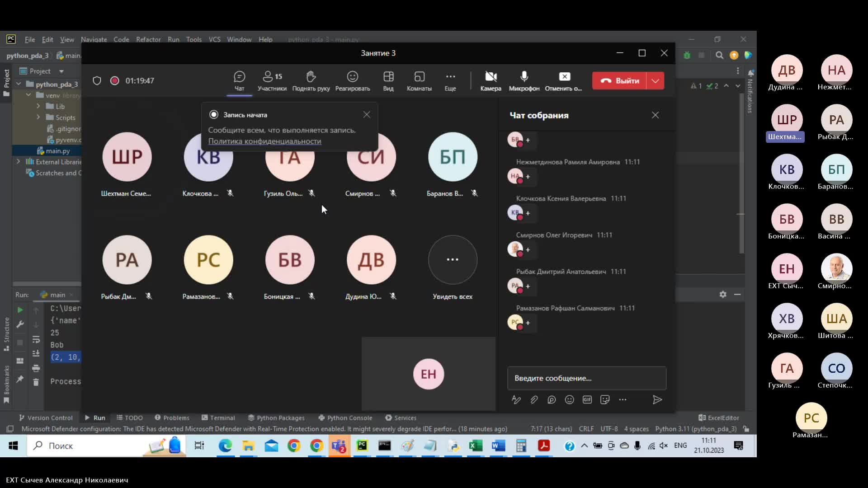Screen dimensions: 868x488
Task: Show the Participants list (15)
Action: click(x=272, y=81)
